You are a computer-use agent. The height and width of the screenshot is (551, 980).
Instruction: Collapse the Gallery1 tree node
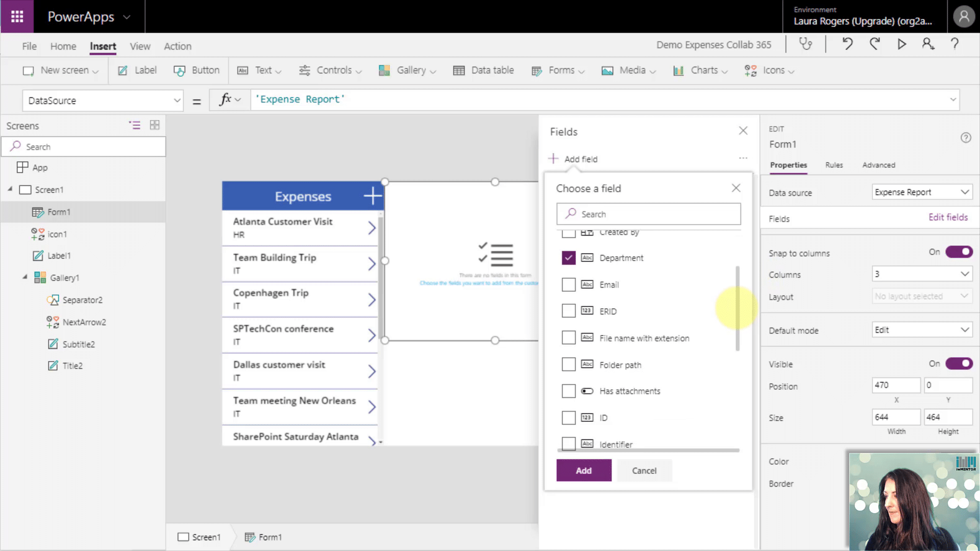tap(24, 277)
